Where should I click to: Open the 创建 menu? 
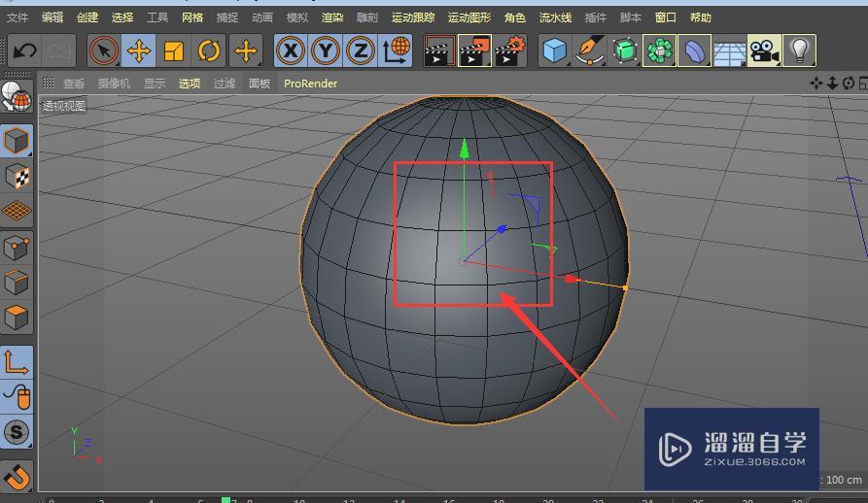(x=87, y=17)
